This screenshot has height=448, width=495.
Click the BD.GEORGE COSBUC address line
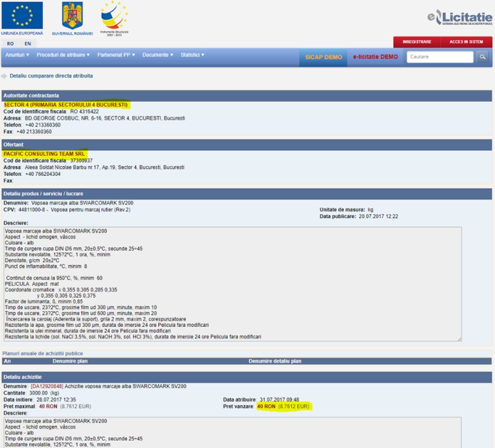pos(105,119)
